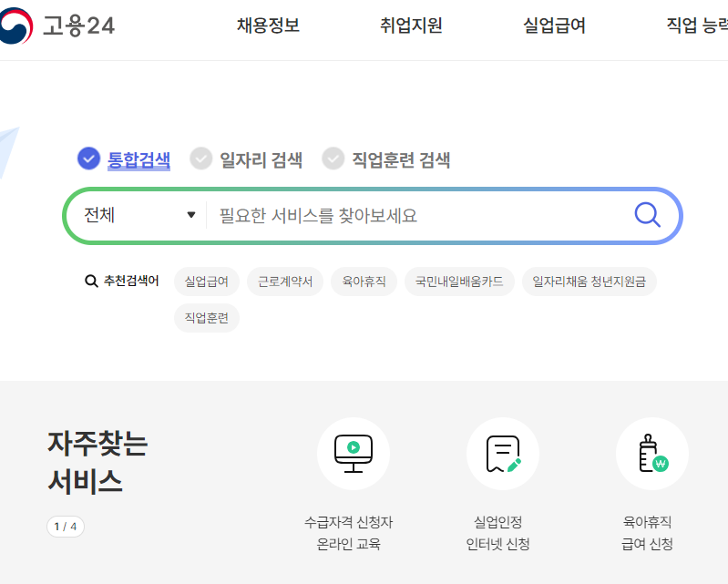Open 수급자격 신청자 온라인 교육 monitor icon
The width and height of the screenshot is (728, 584).
point(354,454)
